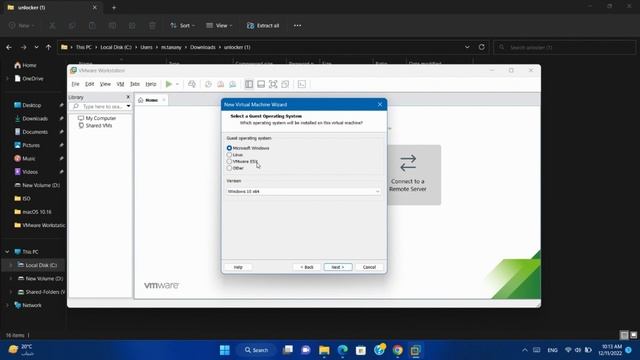Select the Microsoft Windows radio button

click(x=229, y=148)
